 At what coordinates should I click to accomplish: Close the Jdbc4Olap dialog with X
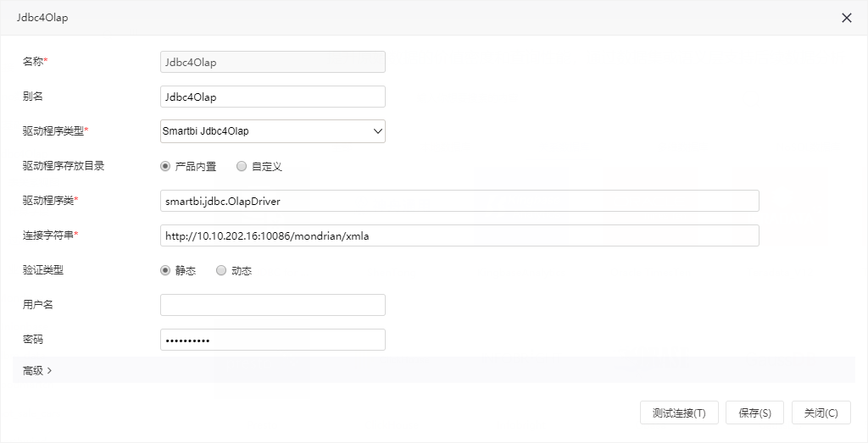[x=847, y=18]
